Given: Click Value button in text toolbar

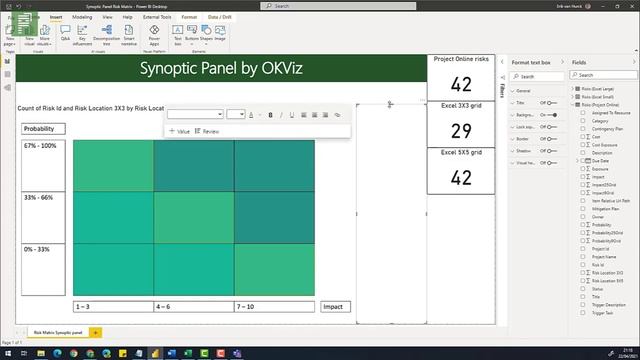Looking at the screenshot, I should [x=180, y=131].
